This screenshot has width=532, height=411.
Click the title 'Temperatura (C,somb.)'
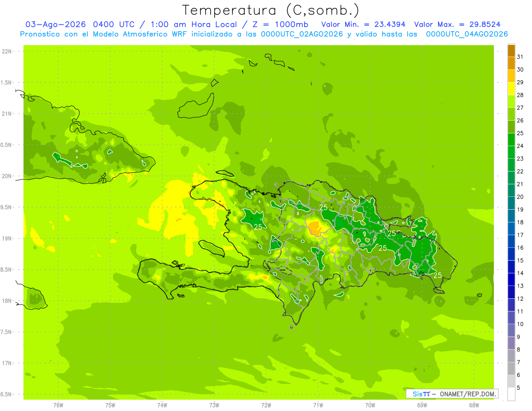pyautogui.click(x=271, y=10)
